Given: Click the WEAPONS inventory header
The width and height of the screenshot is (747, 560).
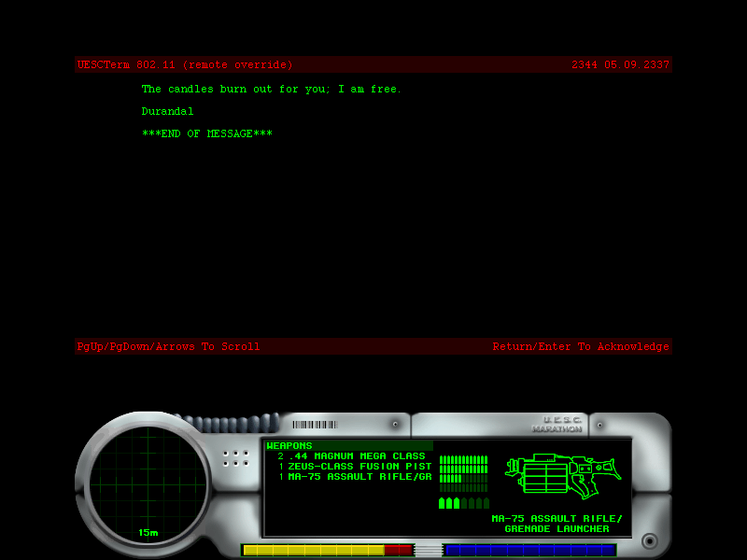Looking at the screenshot, I should [289, 446].
